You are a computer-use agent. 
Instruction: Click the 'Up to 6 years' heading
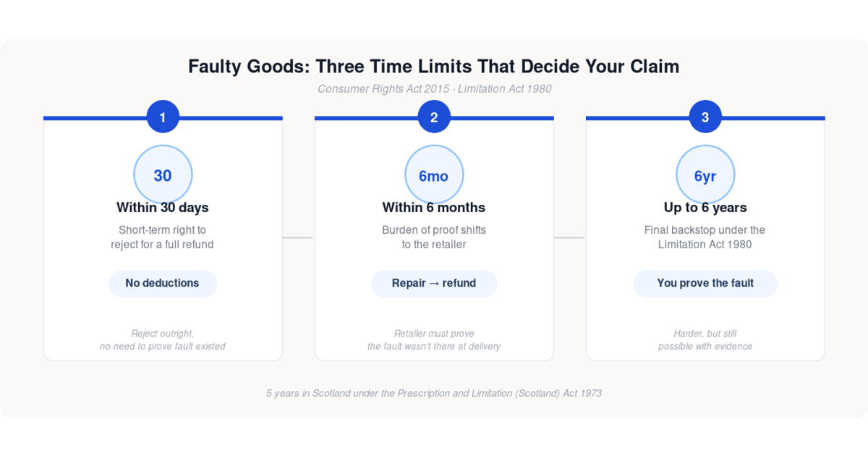pos(705,208)
